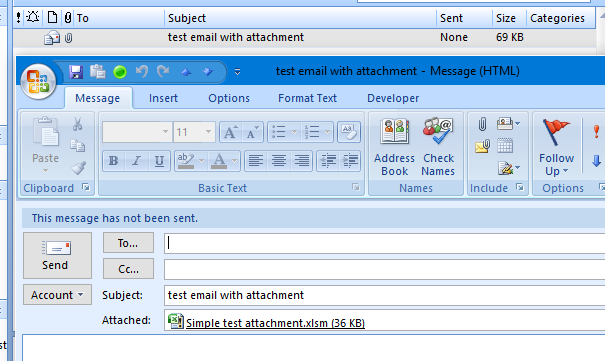
Task: Expand bullet style dropdown arrow
Action: pos(294,132)
